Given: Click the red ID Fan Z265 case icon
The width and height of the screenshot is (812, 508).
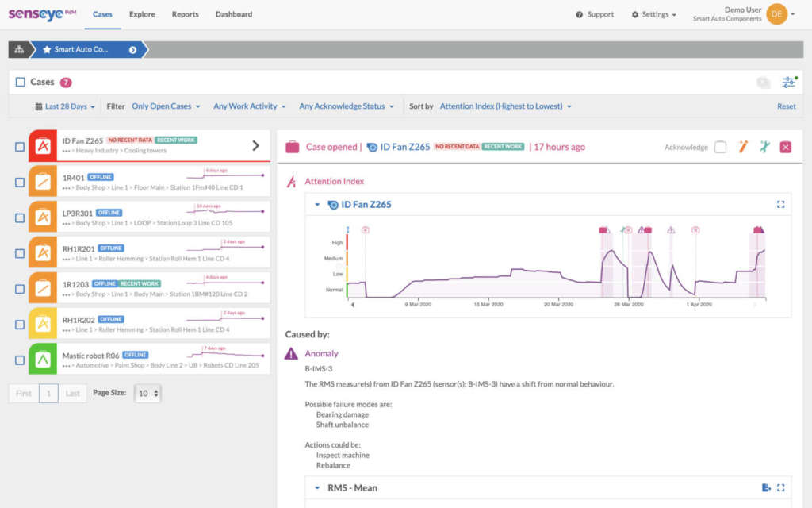Looking at the screenshot, I should coord(43,146).
